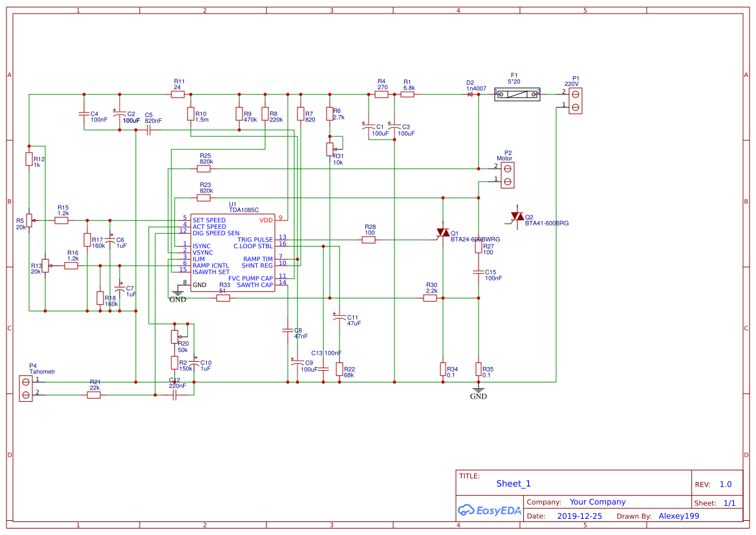756x535 pixels.
Task: Click the date value '2019-12-25'
Action: tap(579, 516)
